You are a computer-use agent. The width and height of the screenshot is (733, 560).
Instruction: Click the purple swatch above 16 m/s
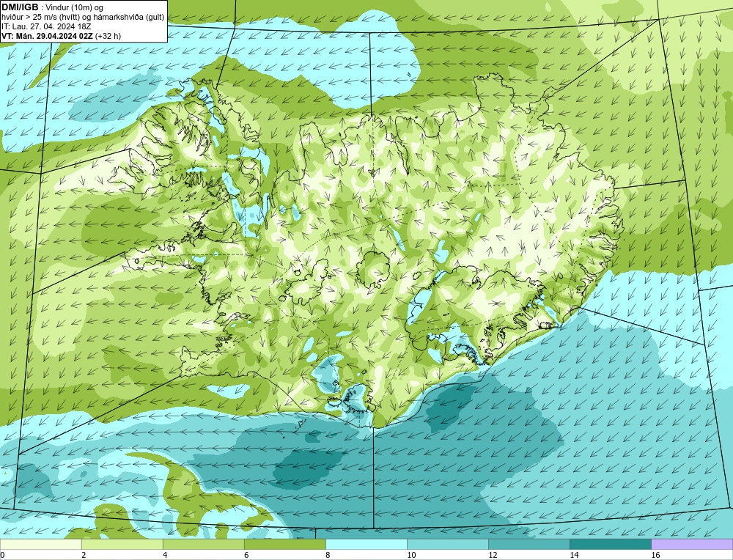pos(692,544)
